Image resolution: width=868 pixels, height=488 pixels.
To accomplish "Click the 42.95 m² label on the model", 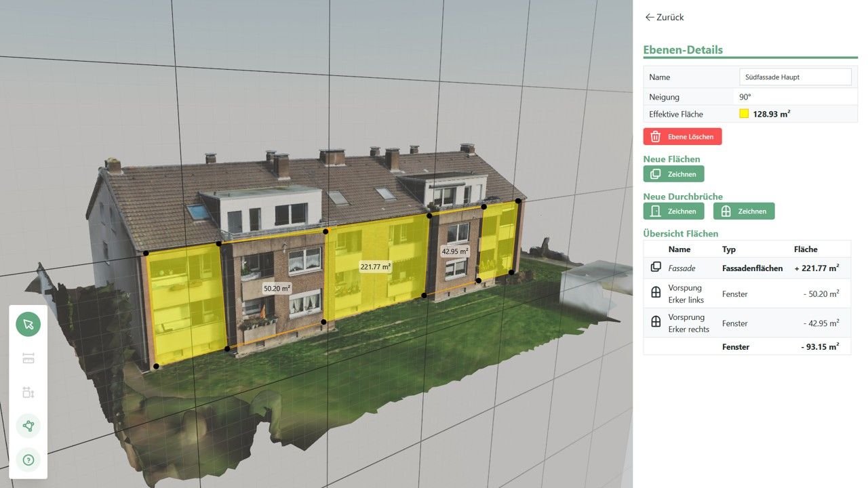I will 455,251.
